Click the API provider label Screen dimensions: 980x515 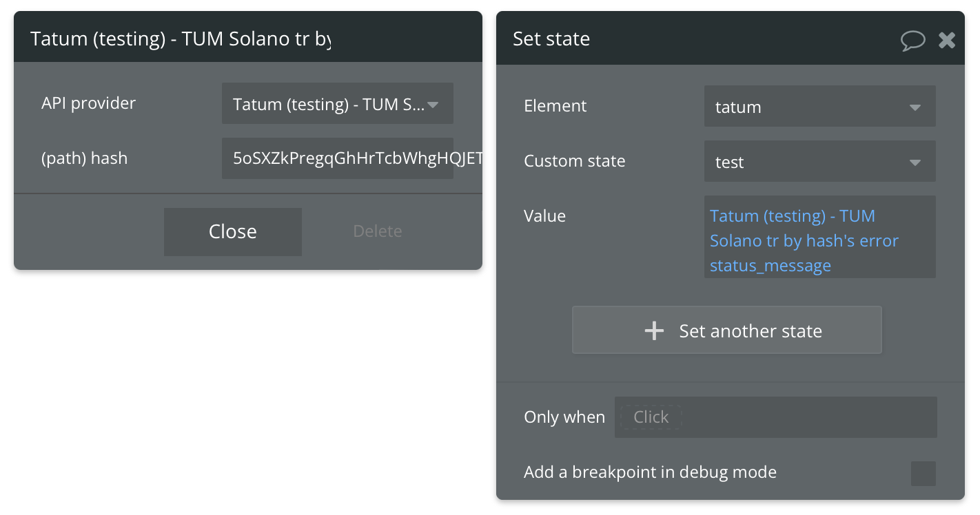89,103
